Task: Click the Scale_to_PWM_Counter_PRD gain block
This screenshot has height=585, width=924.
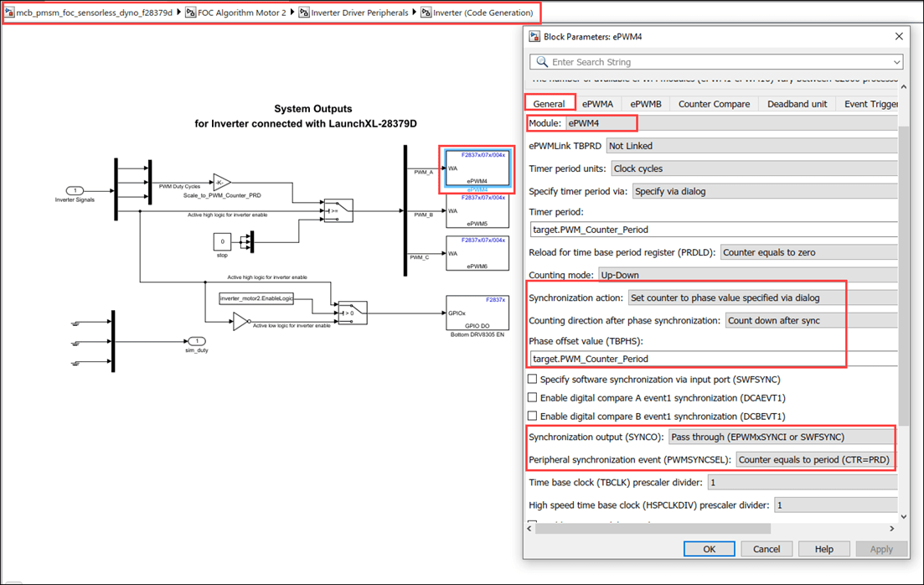Action: point(221,182)
